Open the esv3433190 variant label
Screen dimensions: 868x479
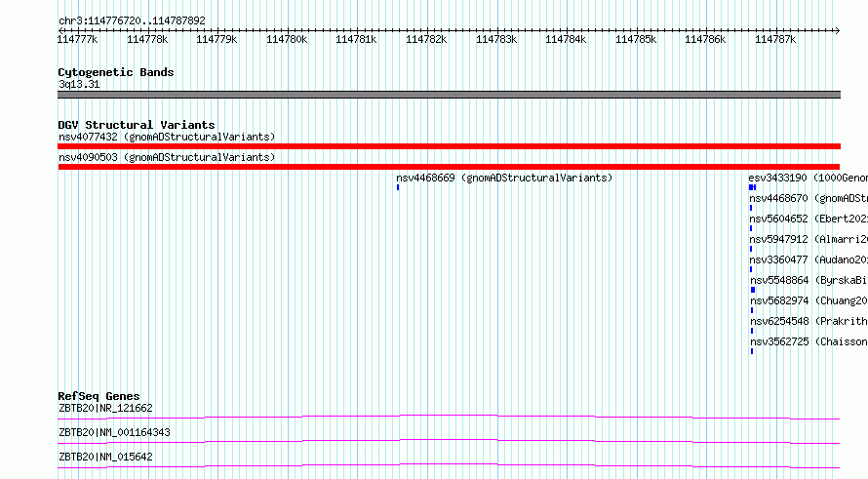click(x=808, y=178)
